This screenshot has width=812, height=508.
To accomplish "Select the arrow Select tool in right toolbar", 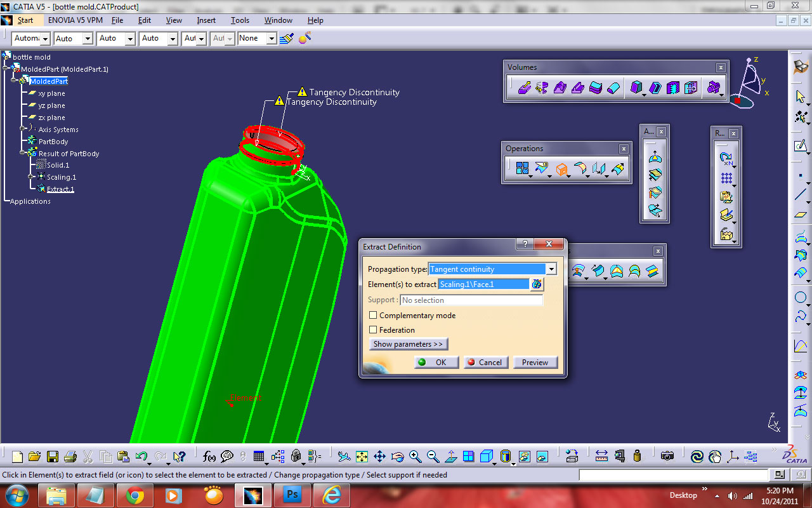I will click(801, 97).
